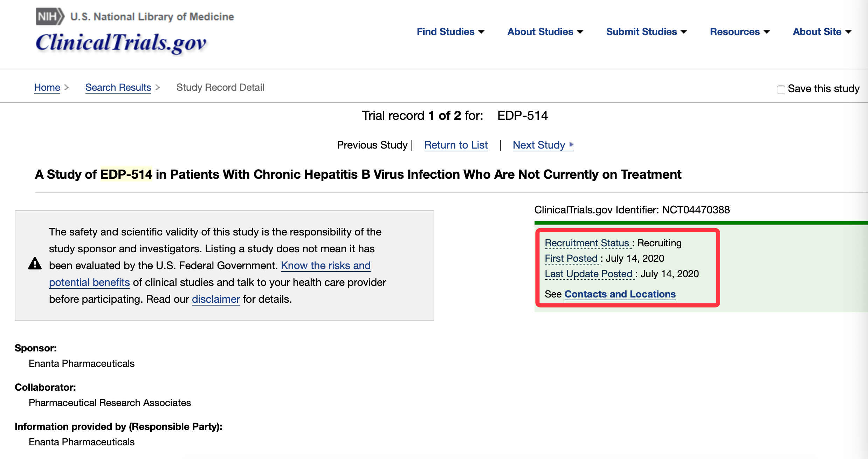Open Search Results breadcrumb link
Image resolution: width=868 pixels, height=459 pixels.
click(x=118, y=87)
